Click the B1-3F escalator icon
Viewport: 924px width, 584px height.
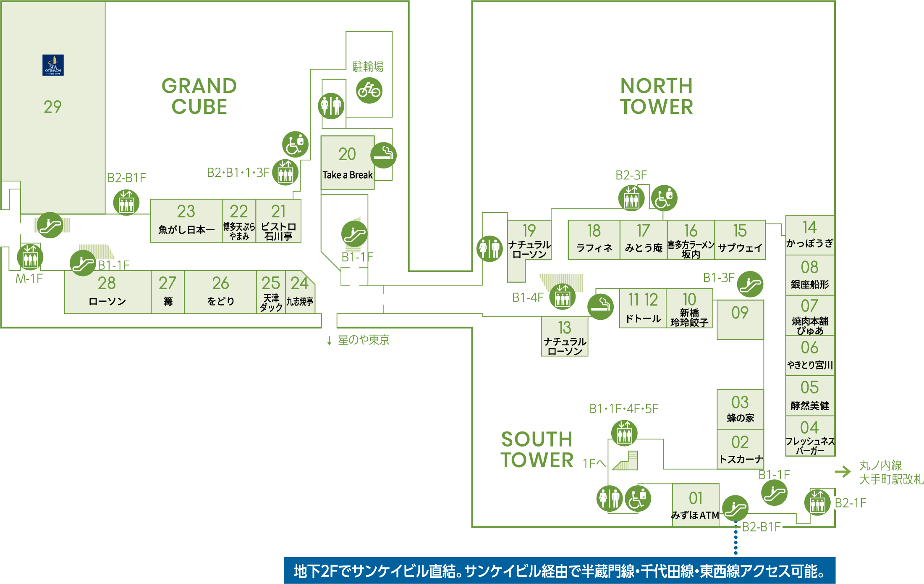pos(750,284)
